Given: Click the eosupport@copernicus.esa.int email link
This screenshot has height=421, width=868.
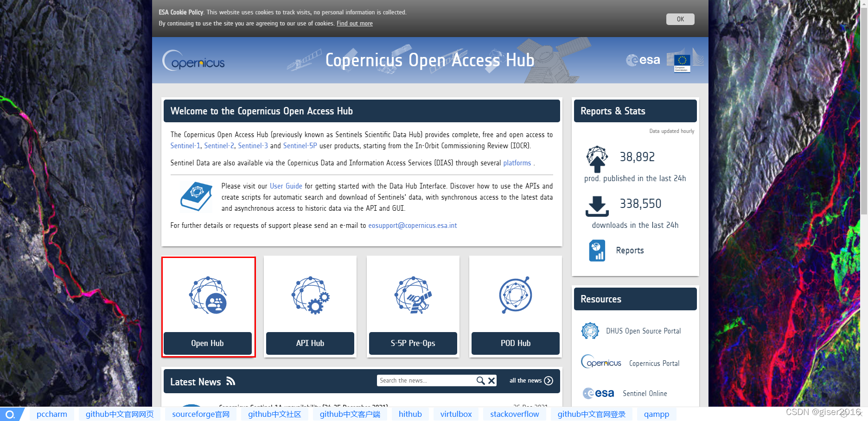Looking at the screenshot, I should pos(413,226).
